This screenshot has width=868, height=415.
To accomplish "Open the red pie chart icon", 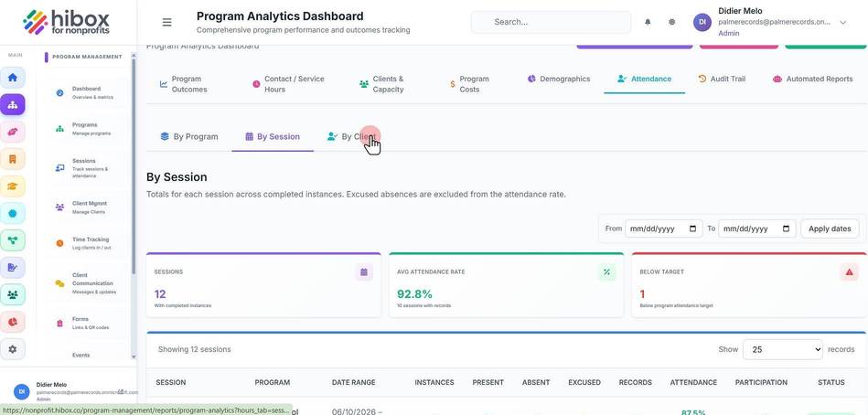I will [x=13, y=322].
